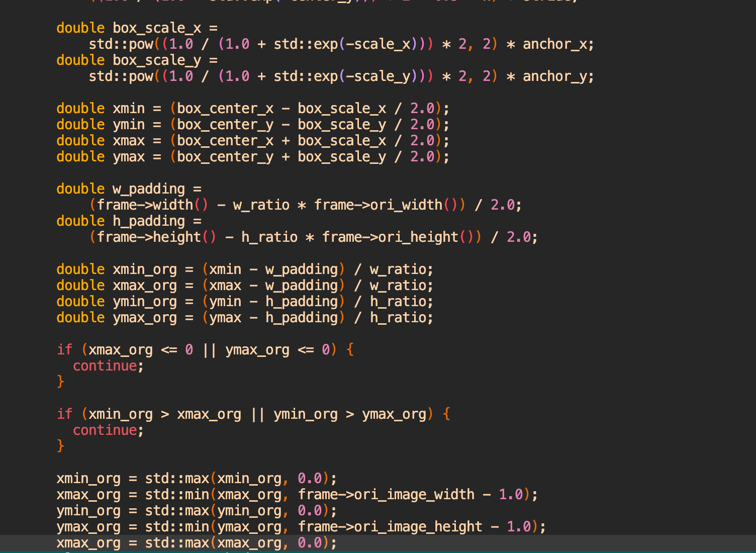Click frame->ori_image_width in std::min call
The height and width of the screenshot is (553, 756).
coord(386,495)
